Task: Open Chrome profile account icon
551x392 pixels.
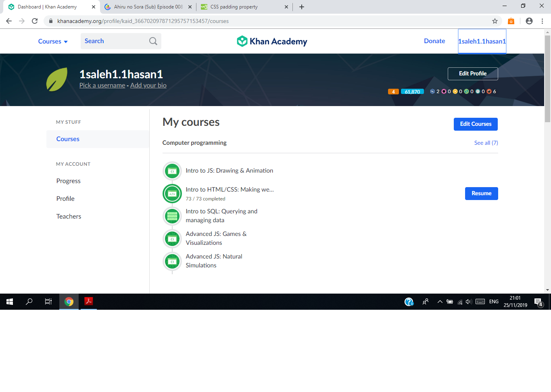Action: point(529,21)
